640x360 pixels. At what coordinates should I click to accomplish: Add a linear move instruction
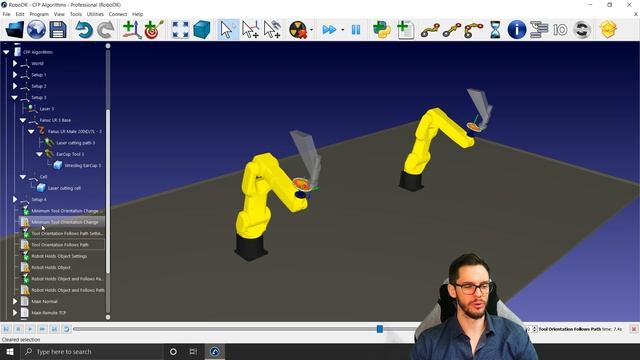(452, 30)
